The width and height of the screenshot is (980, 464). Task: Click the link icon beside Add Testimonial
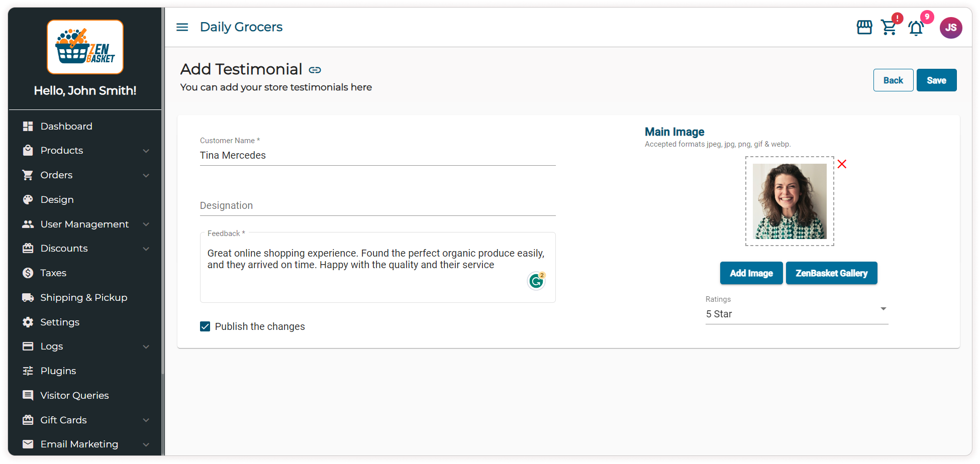click(x=315, y=70)
